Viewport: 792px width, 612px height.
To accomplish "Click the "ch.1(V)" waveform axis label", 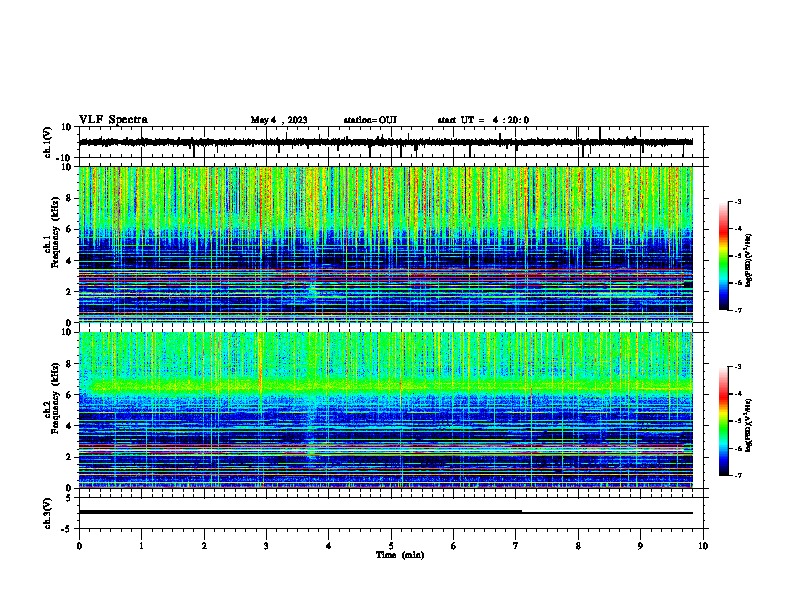I will click(x=47, y=142).
